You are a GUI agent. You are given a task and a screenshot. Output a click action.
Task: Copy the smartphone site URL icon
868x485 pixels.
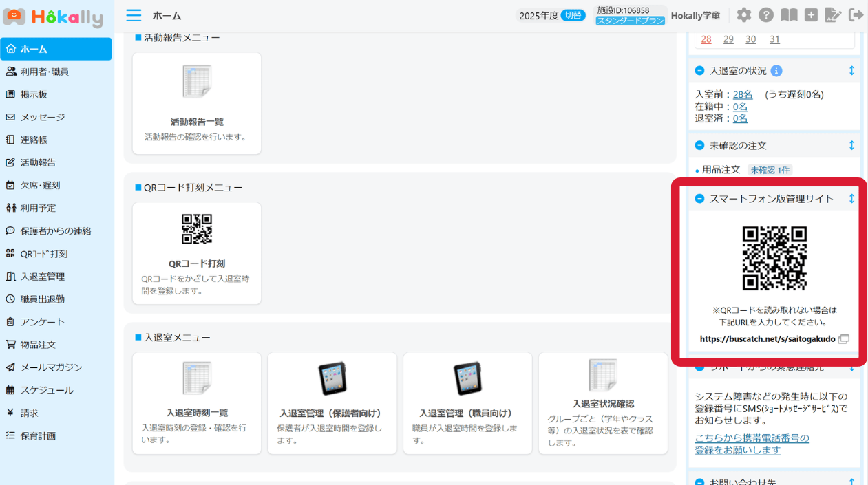tap(844, 339)
